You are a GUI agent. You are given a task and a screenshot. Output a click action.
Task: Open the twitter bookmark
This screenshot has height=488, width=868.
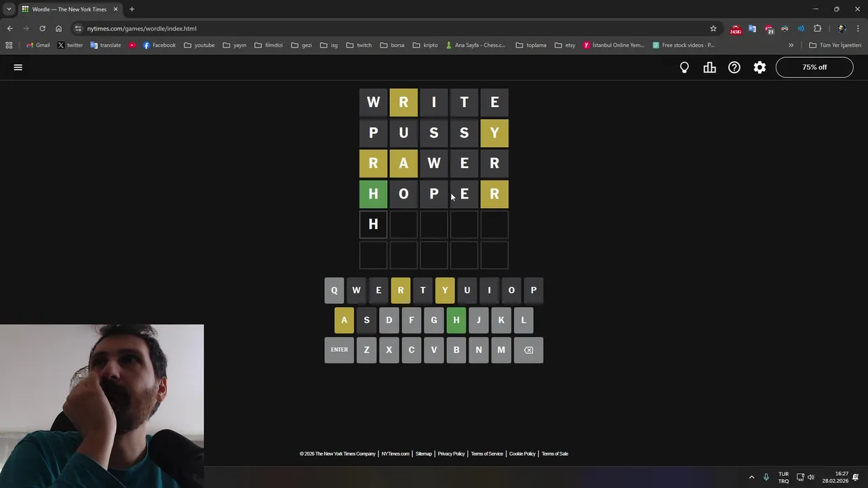tap(70, 45)
